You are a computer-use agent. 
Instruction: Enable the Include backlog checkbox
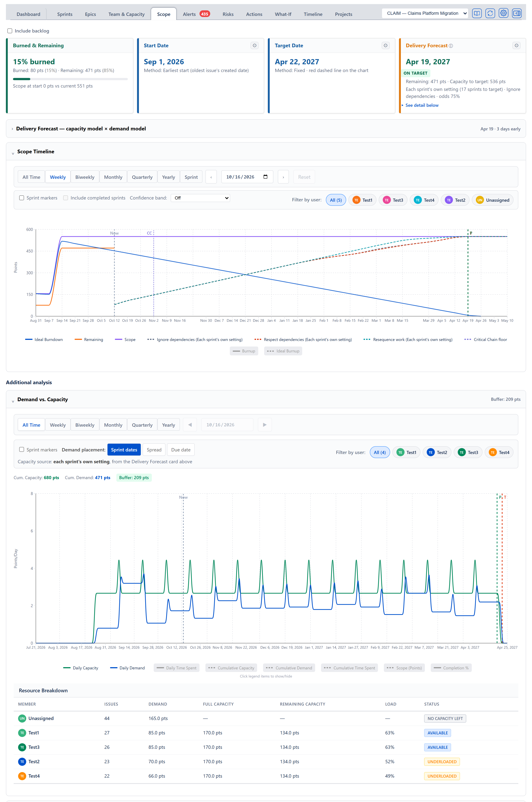tap(10, 31)
